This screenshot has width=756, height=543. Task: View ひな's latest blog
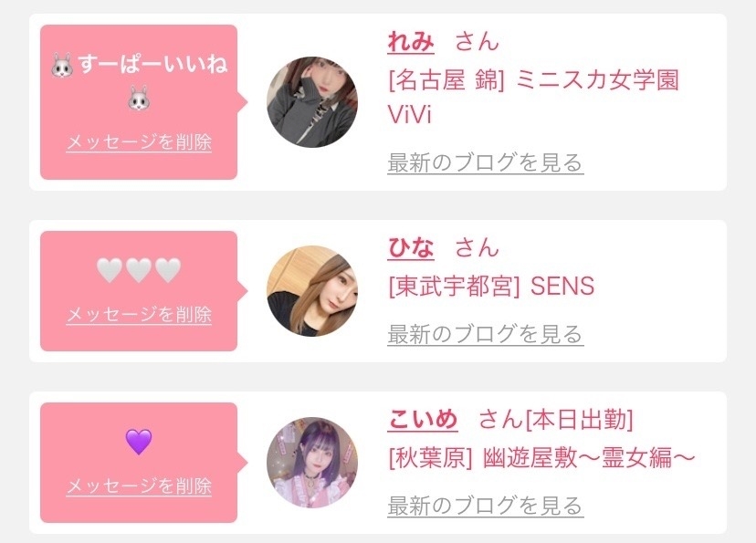point(486,334)
